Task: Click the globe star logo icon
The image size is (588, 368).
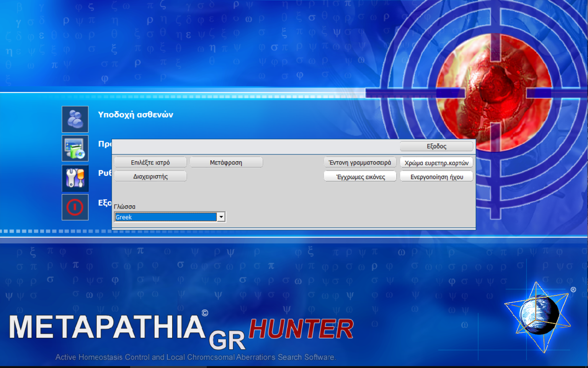Action: [538, 317]
